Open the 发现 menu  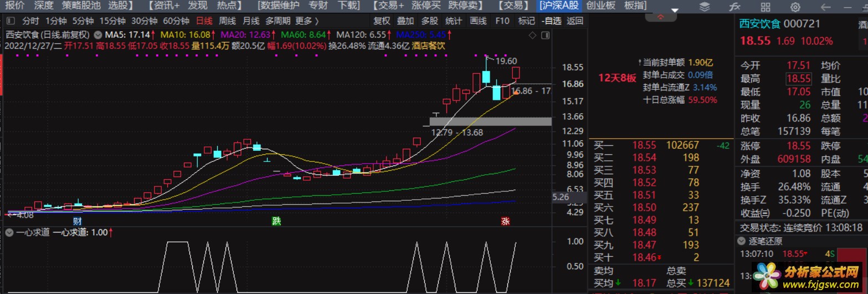198,6
